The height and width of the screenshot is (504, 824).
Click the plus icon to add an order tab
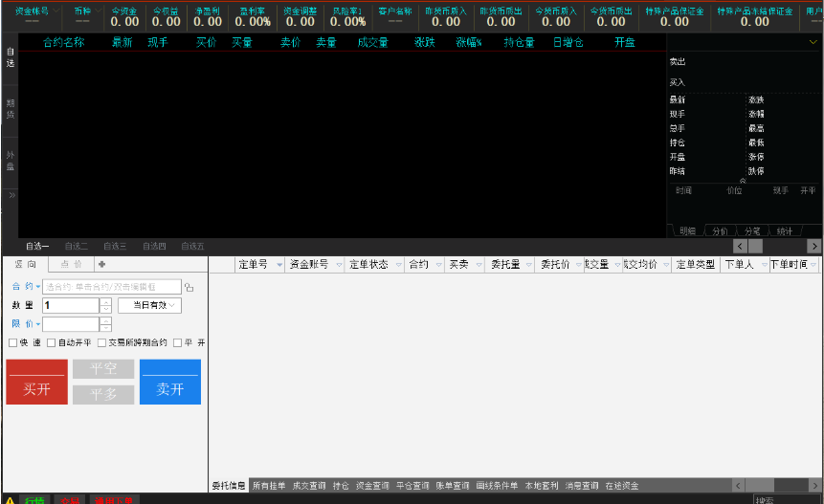(101, 264)
